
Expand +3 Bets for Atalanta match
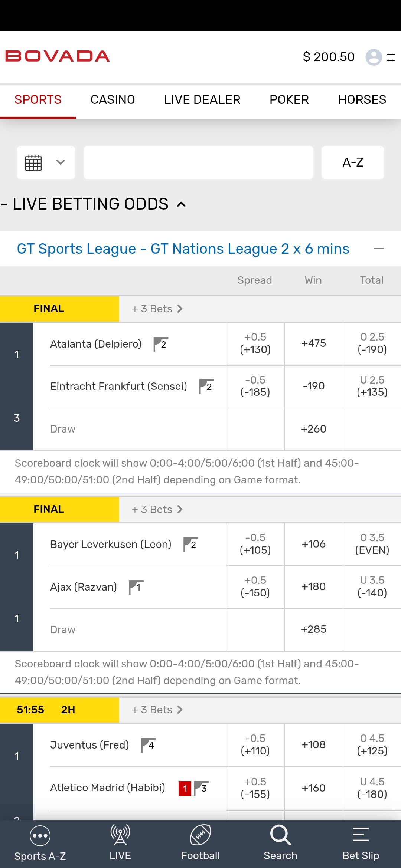(x=157, y=309)
